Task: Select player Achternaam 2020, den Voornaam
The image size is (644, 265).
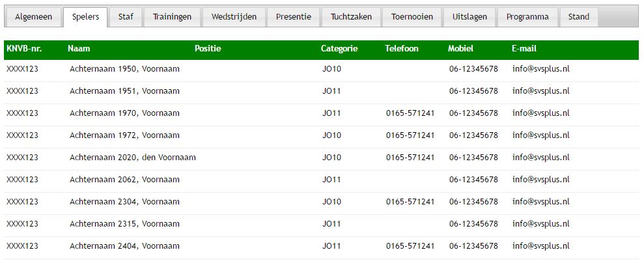Action: [x=132, y=158]
